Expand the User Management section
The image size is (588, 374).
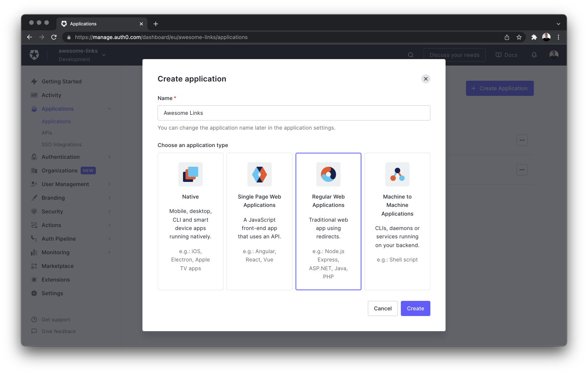(x=65, y=184)
